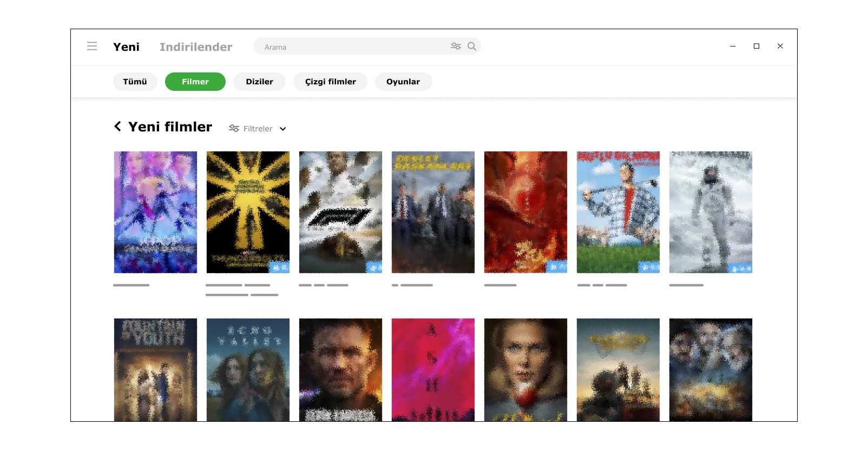The image size is (868, 451).
Task: Click the Filtreler label
Action: pos(258,129)
